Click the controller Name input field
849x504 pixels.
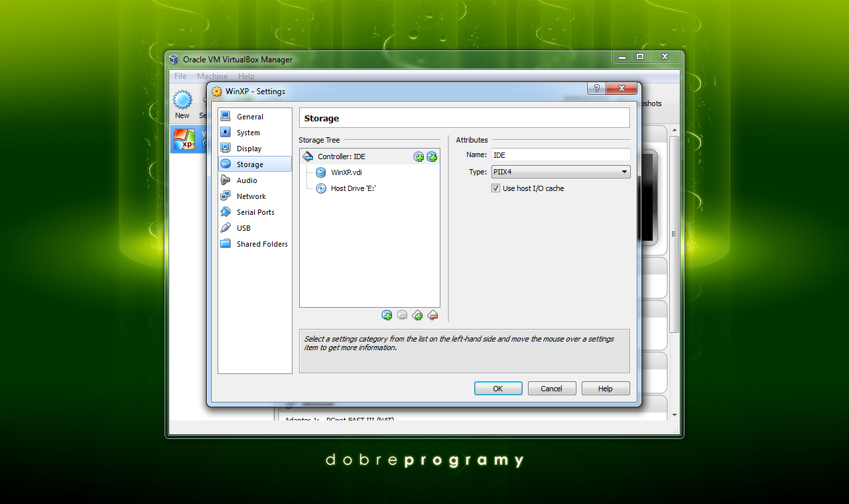(x=560, y=155)
